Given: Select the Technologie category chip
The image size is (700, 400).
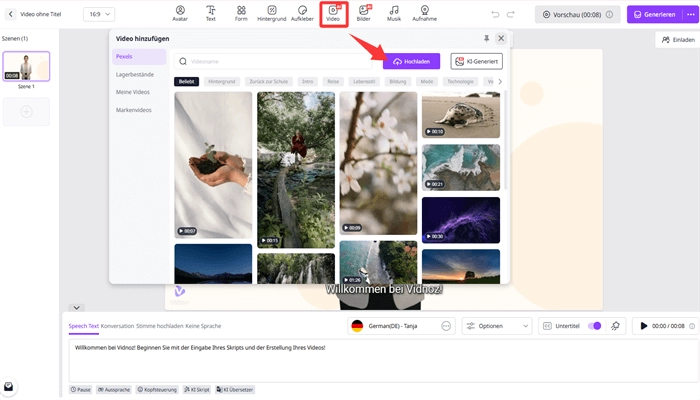Looking at the screenshot, I should coord(460,82).
